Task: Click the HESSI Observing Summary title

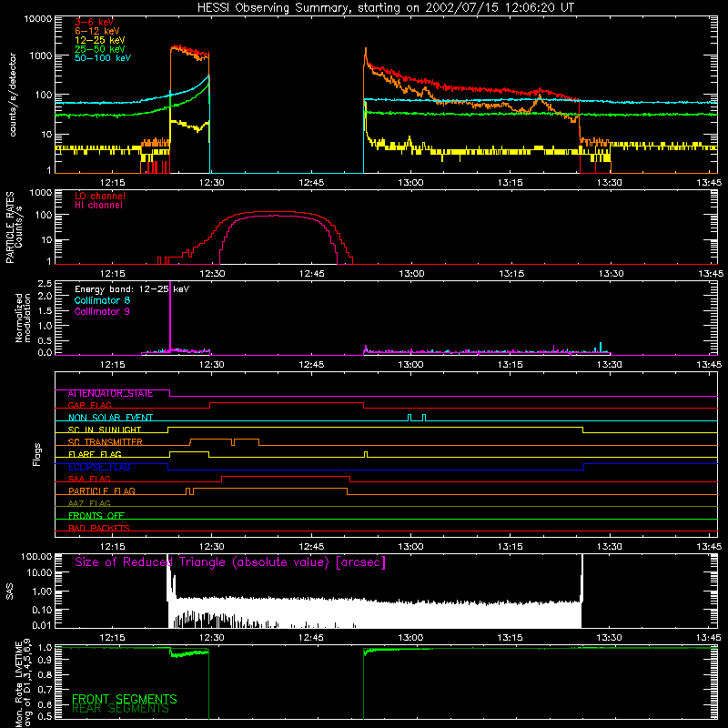Action: tap(385, 7)
